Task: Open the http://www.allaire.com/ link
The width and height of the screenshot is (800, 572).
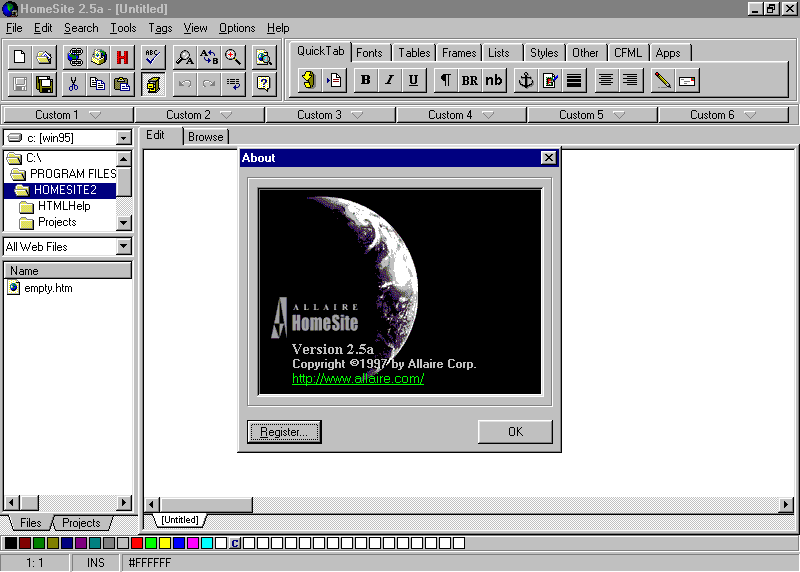Action: pos(358,379)
